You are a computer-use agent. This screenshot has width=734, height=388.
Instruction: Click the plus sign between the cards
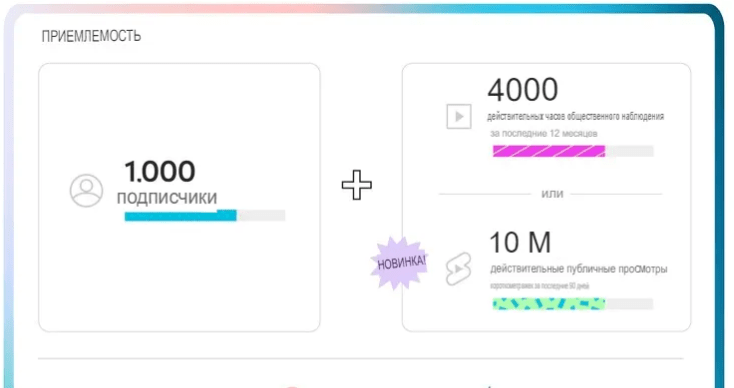357,185
